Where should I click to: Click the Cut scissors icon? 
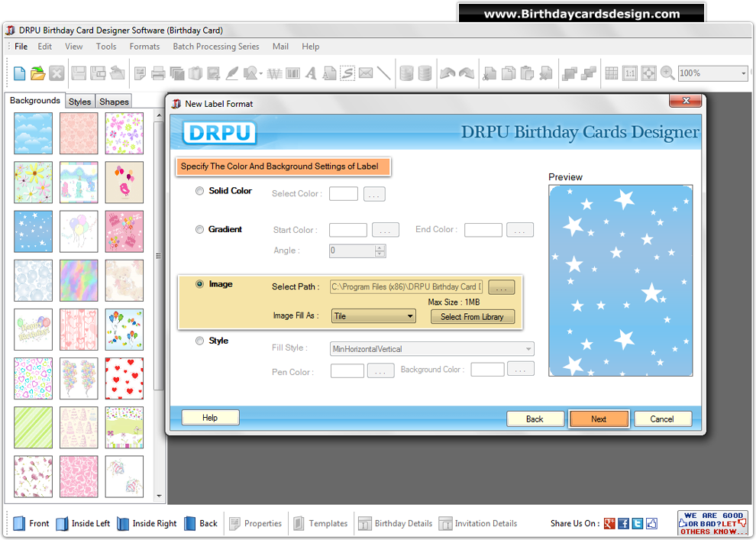489,73
